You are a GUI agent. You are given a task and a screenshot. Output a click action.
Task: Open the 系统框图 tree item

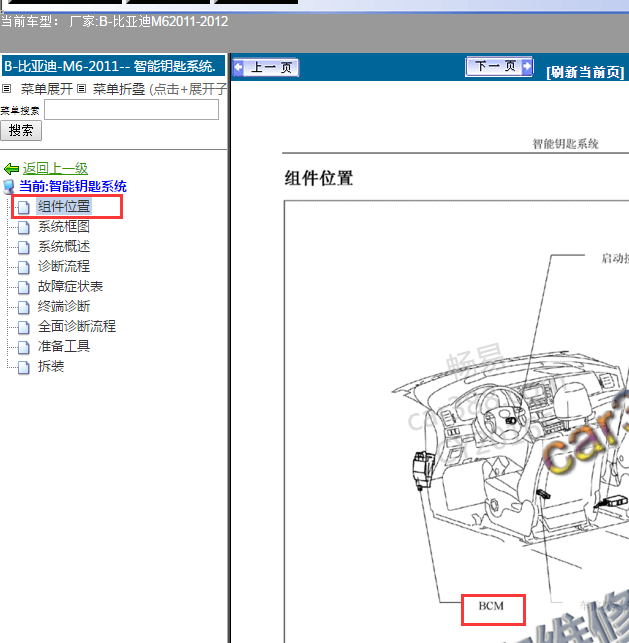64,226
